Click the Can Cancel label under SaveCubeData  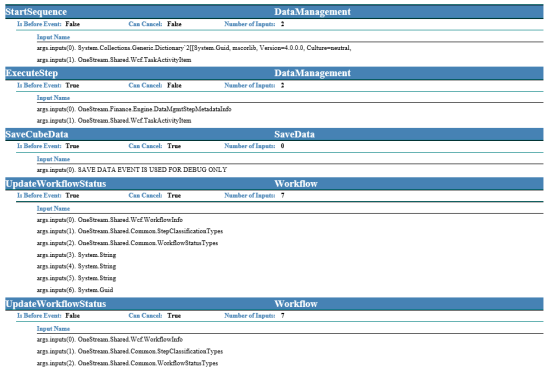145,146
